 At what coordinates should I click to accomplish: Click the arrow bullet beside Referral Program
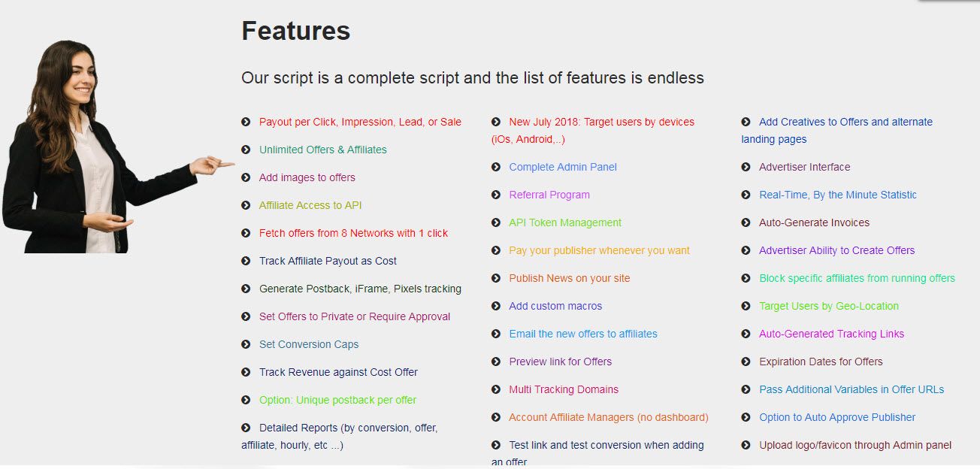(x=496, y=195)
